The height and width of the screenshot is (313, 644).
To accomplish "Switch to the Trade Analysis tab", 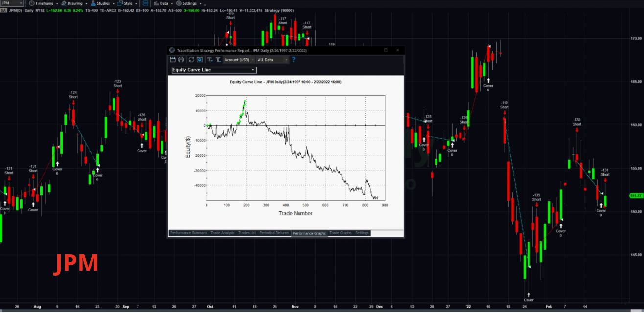I will [x=223, y=233].
